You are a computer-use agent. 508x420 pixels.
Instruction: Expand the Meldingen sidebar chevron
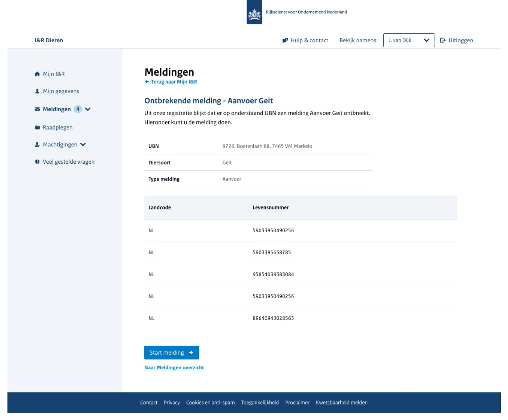[x=88, y=109]
